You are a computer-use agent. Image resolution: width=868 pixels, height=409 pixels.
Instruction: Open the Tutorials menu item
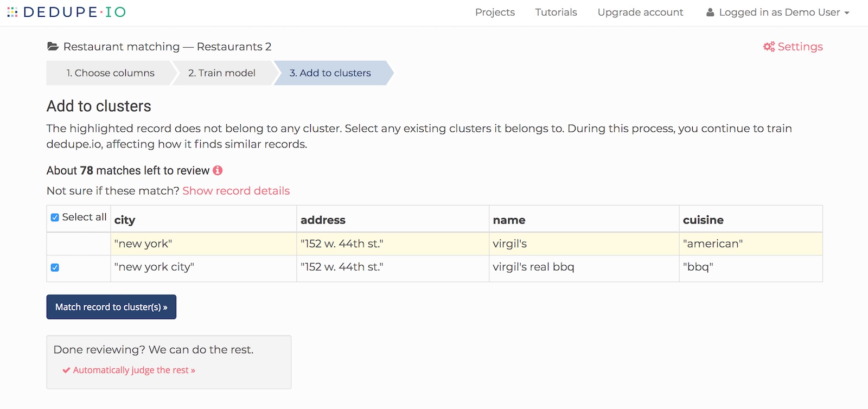[x=556, y=12]
